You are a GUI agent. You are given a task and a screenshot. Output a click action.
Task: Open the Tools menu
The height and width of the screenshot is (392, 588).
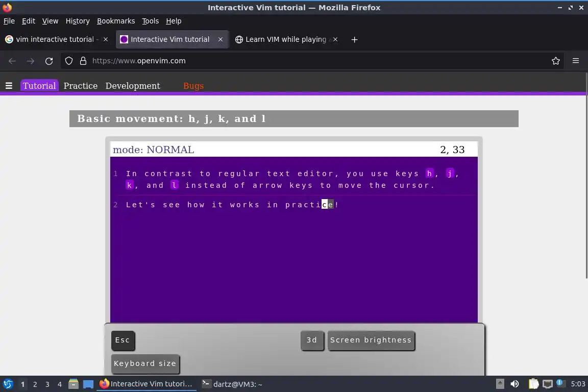point(151,21)
